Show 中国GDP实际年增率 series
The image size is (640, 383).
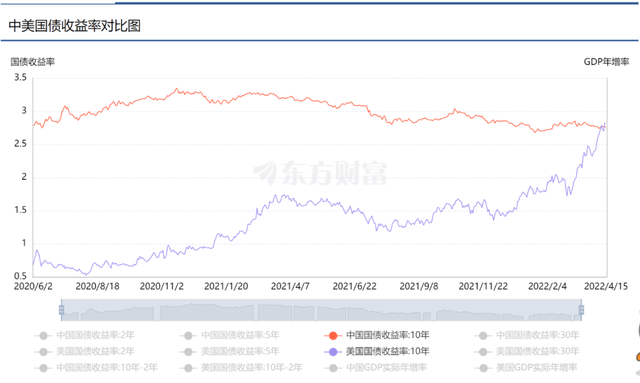point(376,367)
